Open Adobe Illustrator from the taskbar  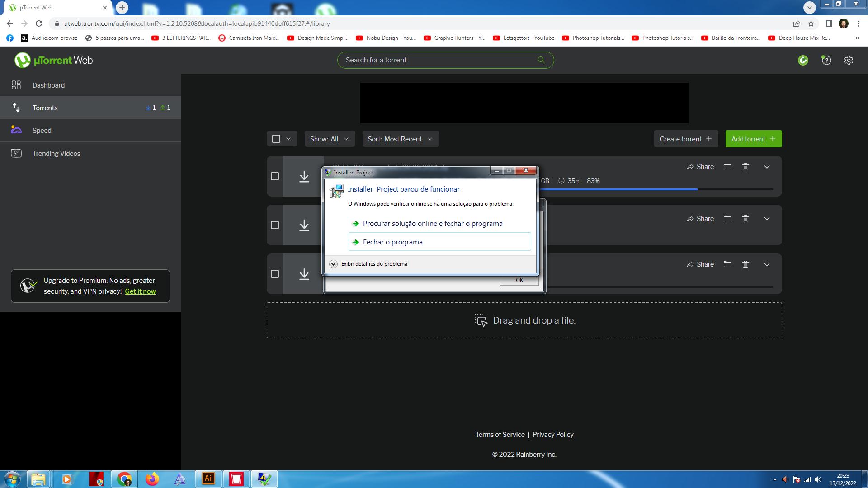point(208,479)
